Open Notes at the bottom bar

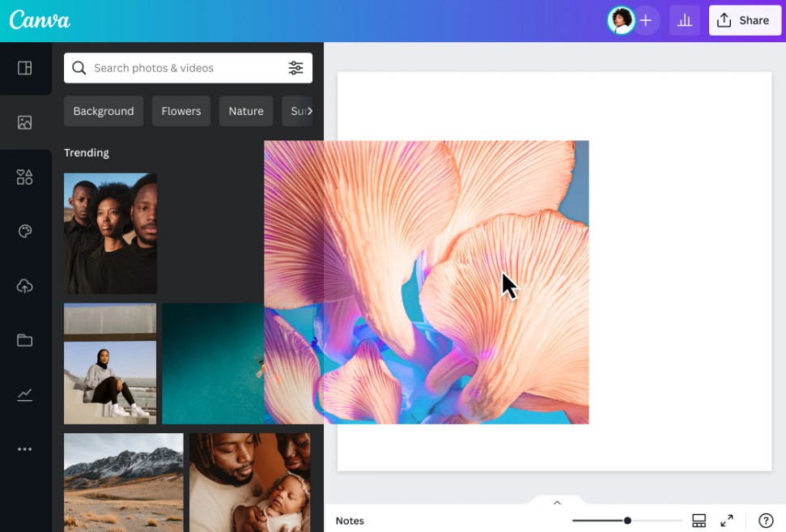click(350, 521)
